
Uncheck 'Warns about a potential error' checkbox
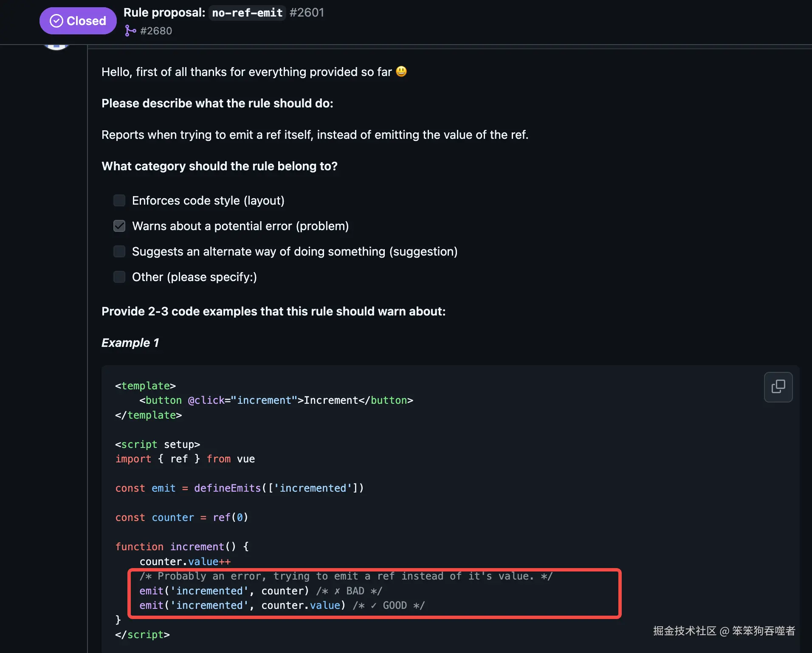[x=119, y=226]
